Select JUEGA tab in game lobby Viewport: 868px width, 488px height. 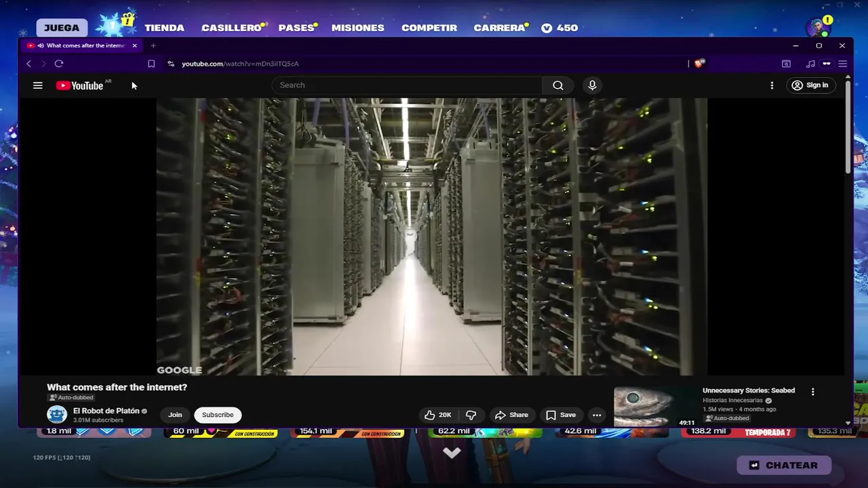click(x=62, y=28)
